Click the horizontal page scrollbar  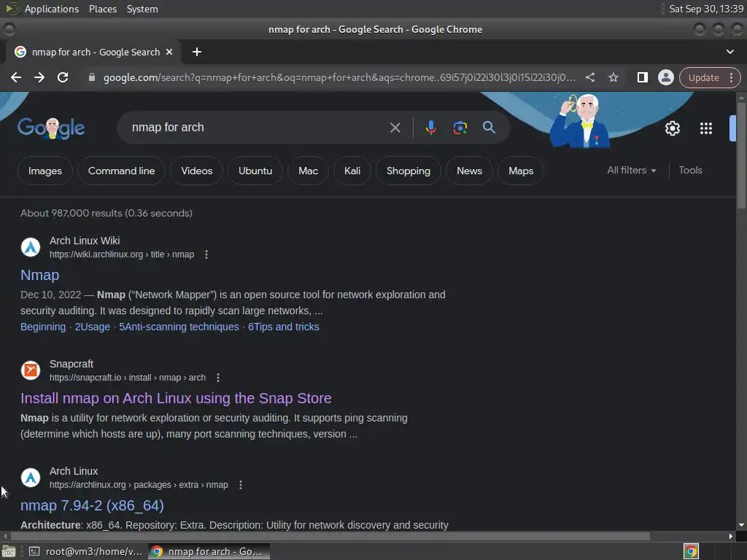coord(330,536)
